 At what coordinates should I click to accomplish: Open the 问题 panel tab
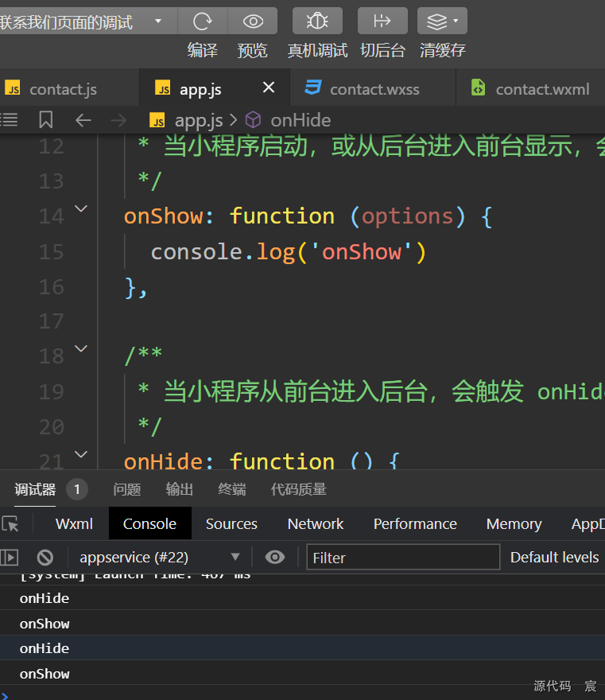pyautogui.click(x=126, y=489)
